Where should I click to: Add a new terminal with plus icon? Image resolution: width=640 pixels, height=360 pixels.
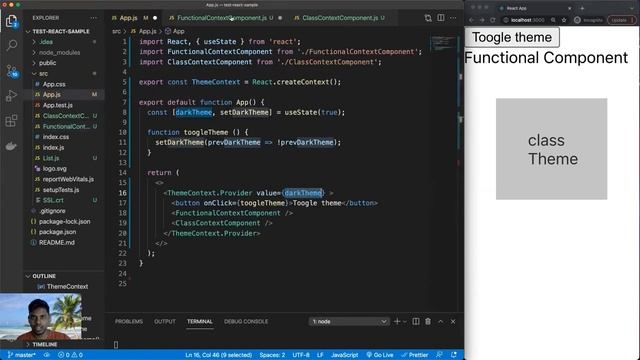[x=397, y=322]
